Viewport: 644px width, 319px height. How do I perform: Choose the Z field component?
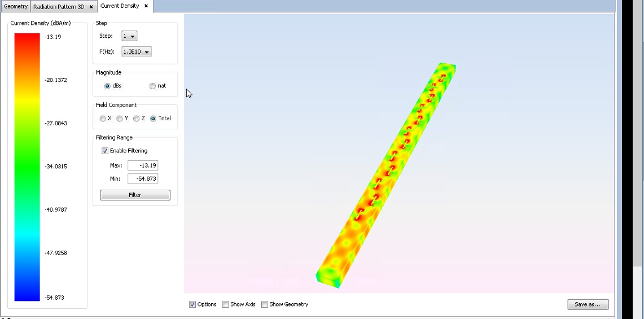[x=136, y=119]
